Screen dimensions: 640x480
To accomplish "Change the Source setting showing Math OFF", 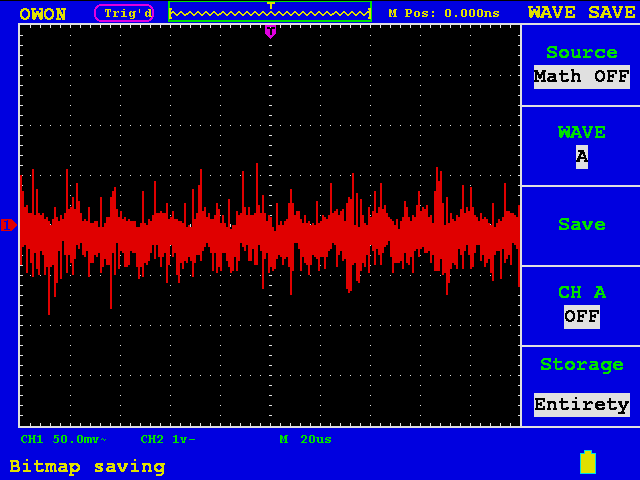I will click(581, 76).
